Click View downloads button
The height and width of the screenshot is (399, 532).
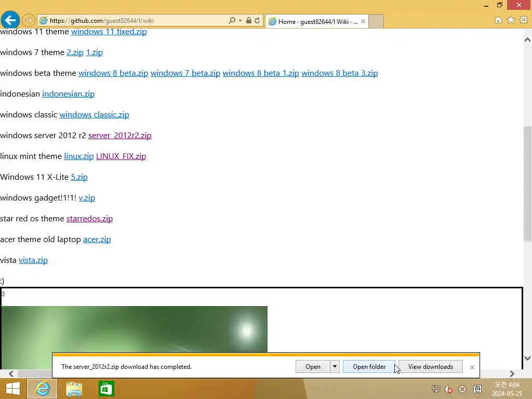point(431,366)
